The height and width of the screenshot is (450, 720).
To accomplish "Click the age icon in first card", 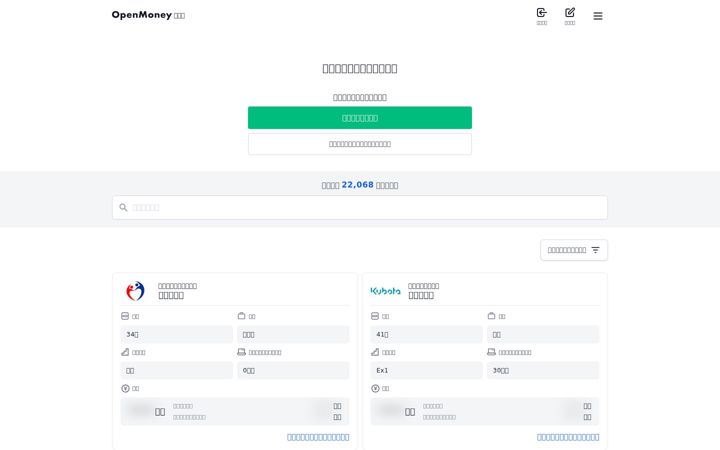I will click(125, 316).
